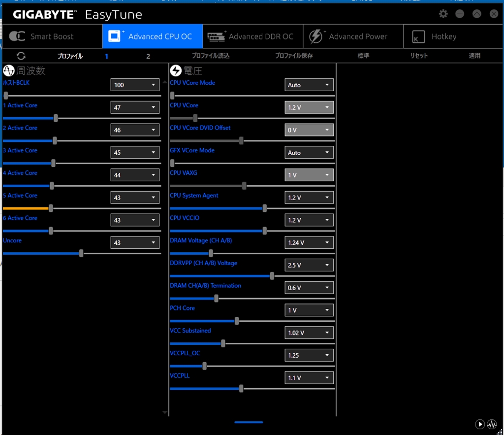Open the EasyTune settings gear
This screenshot has height=435, width=504.
click(x=443, y=14)
